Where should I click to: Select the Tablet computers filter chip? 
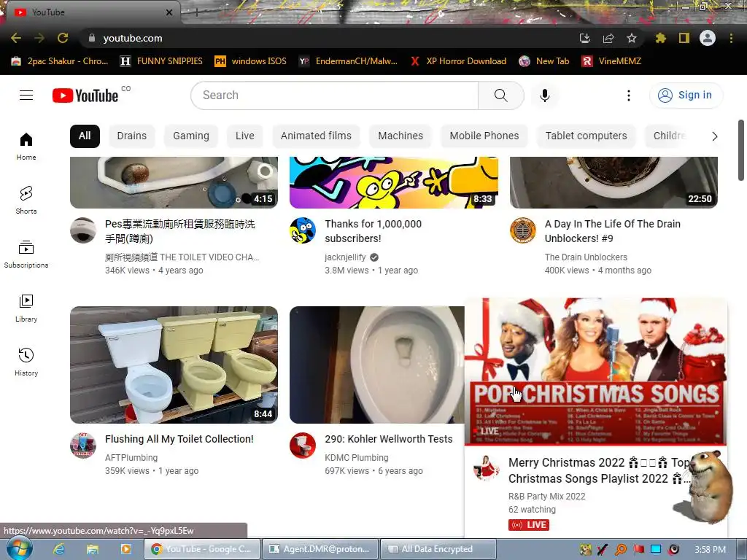click(x=586, y=136)
